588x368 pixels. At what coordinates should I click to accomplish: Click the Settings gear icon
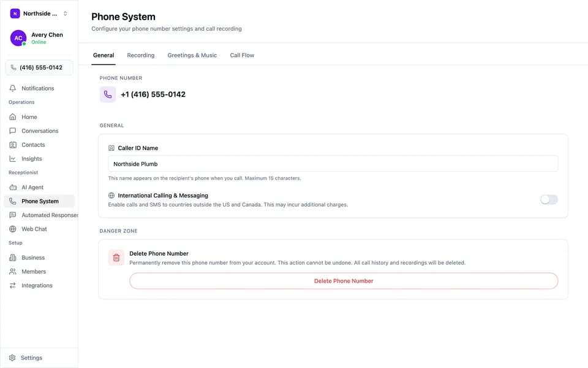coord(12,358)
